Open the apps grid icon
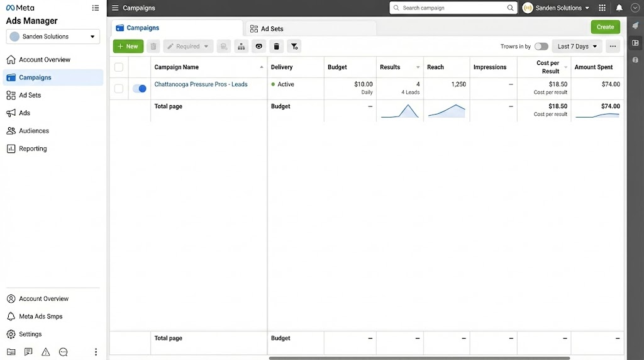Viewport: 644px width, 360px height. click(x=602, y=8)
